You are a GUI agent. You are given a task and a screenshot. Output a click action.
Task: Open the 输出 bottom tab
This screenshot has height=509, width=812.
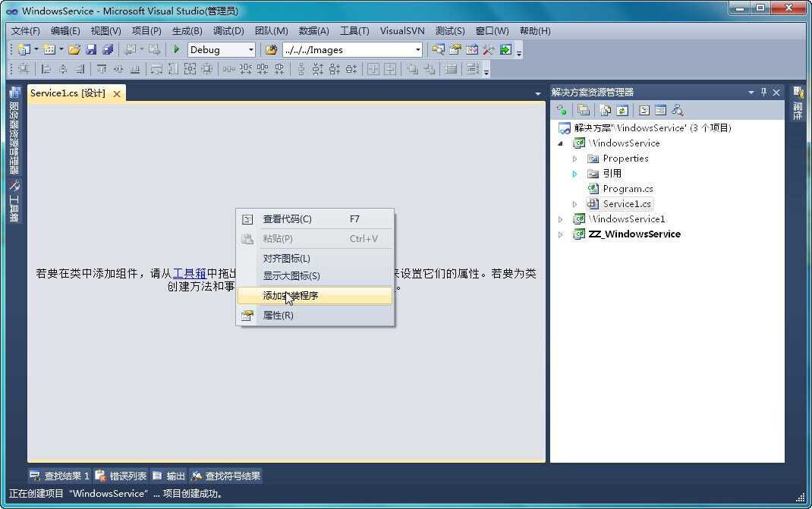point(168,476)
